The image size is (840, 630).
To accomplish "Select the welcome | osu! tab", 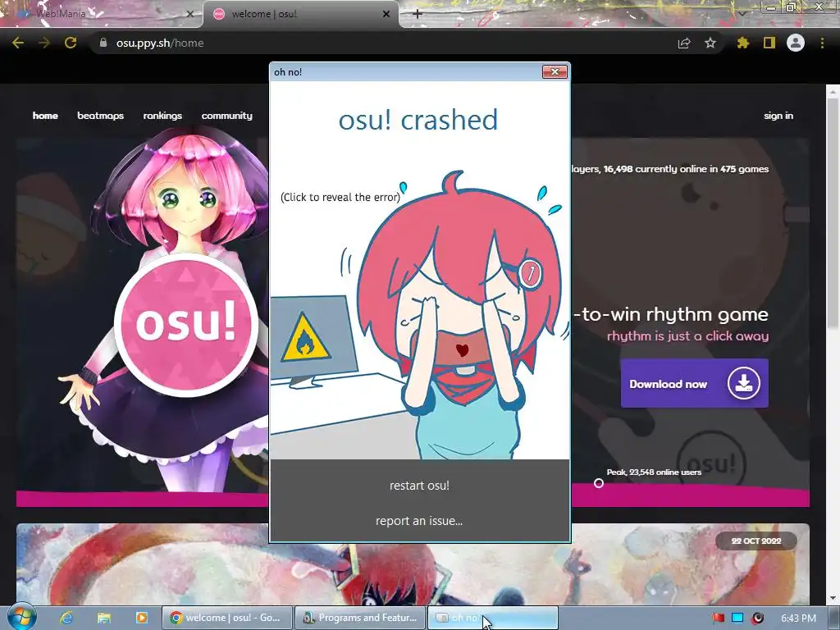I will coord(300,14).
